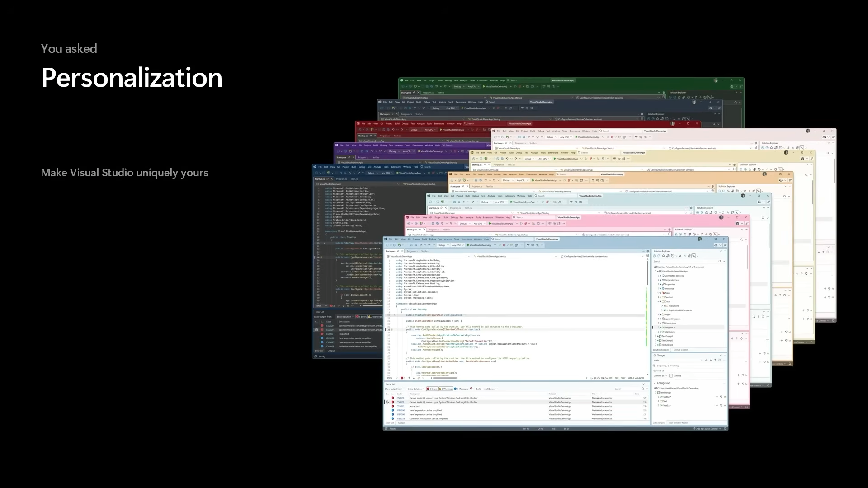Image resolution: width=868 pixels, height=488 pixels.
Task: Click the title bar Search box in blue window
Action: (x=512, y=239)
